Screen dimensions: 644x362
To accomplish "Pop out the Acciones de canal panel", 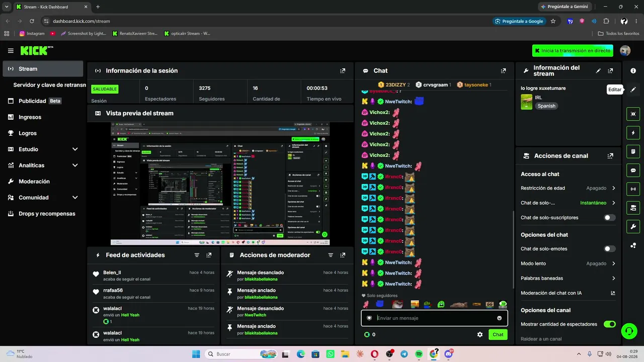I will pyautogui.click(x=610, y=156).
